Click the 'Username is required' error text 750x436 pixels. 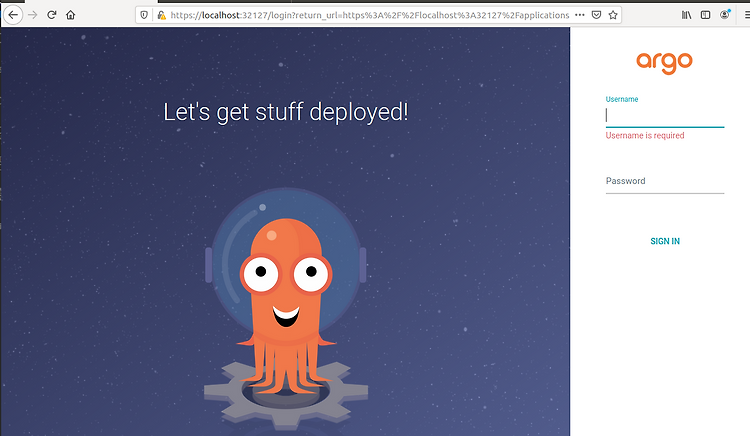[645, 136]
